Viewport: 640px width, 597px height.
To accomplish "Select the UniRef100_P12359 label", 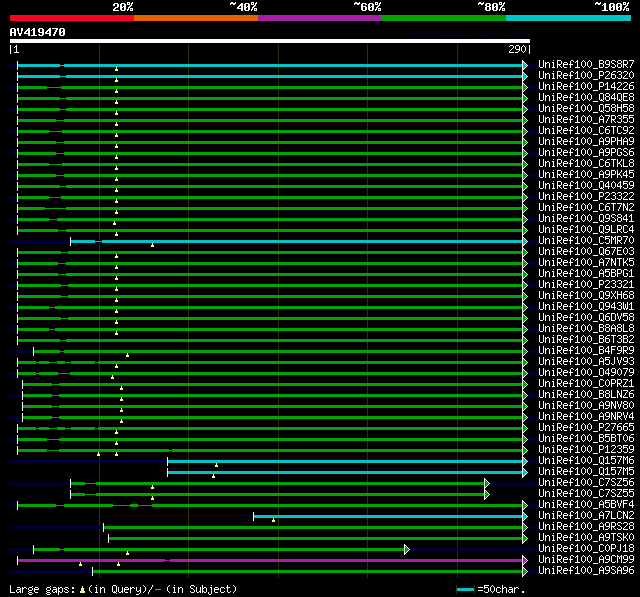I will (586, 450).
